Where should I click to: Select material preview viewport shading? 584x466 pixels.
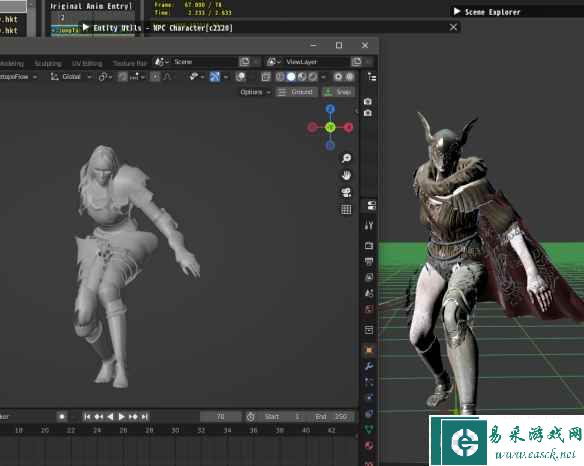click(x=302, y=77)
